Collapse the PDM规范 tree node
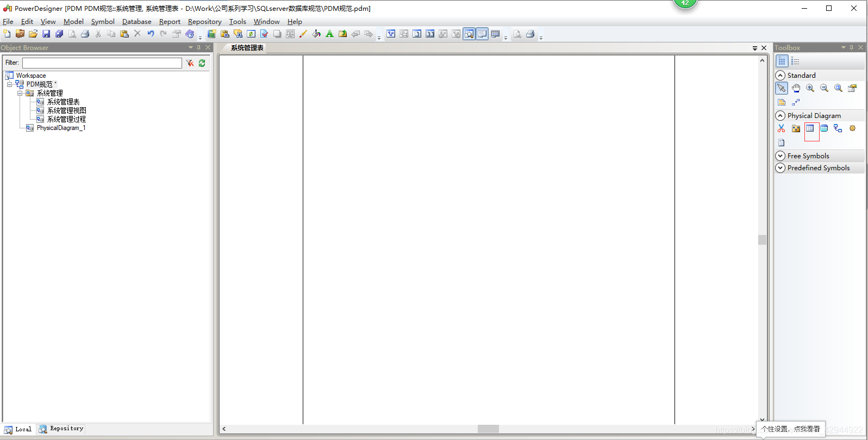 (x=9, y=84)
